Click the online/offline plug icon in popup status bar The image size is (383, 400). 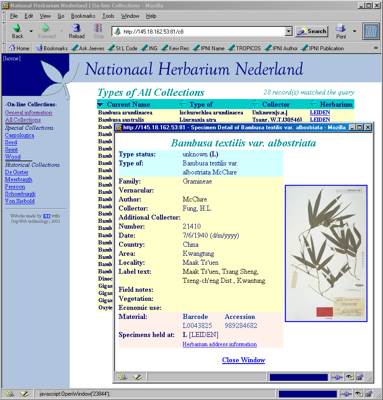pos(337,377)
